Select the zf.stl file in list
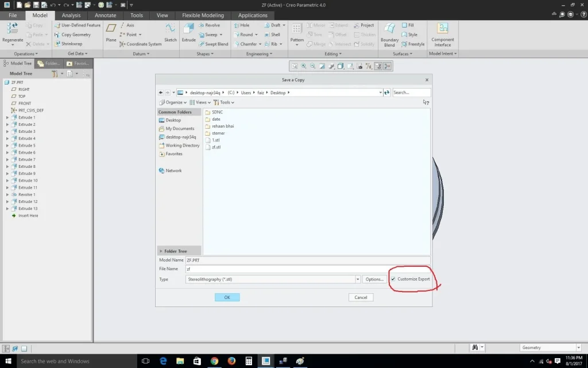588x368 pixels. point(213,147)
